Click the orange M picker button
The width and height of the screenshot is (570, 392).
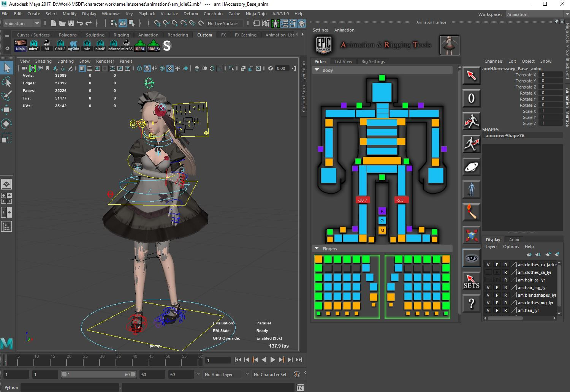point(382,231)
